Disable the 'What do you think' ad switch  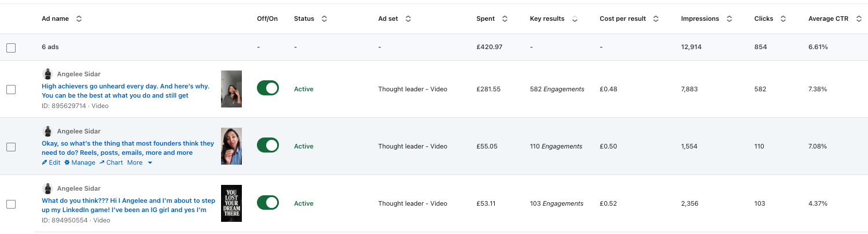pyautogui.click(x=268, y=203)
